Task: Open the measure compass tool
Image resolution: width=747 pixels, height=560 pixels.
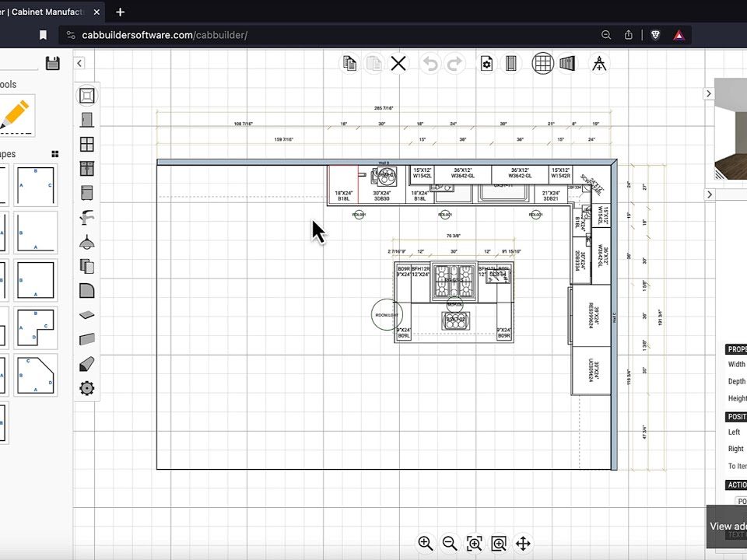Action: click(599, 64)
